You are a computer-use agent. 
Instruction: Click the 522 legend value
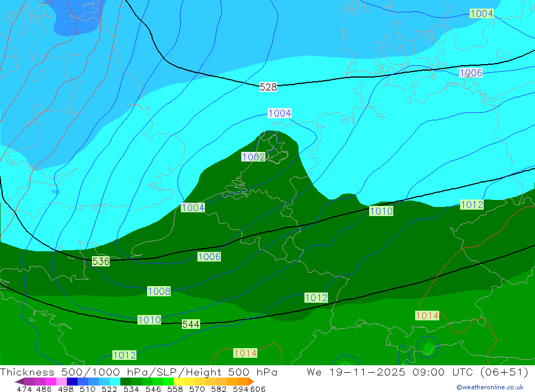click(x=110, y=389)
